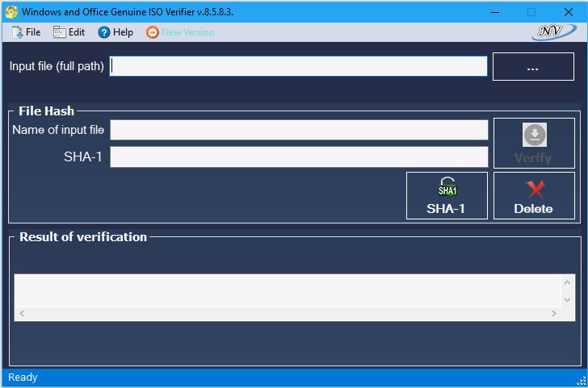Click the SHA-1 hash text field
Viewport: 588px width, 388px height.
tap(299, 156)
